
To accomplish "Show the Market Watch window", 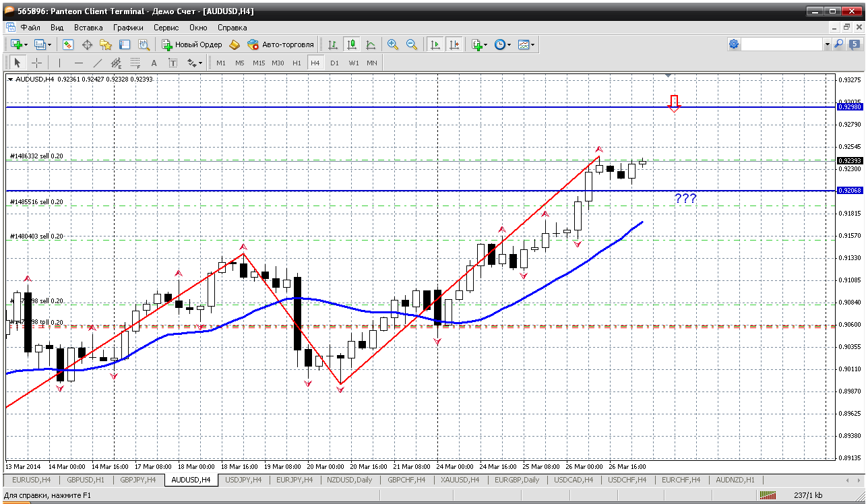I will [x=68, y=44].
